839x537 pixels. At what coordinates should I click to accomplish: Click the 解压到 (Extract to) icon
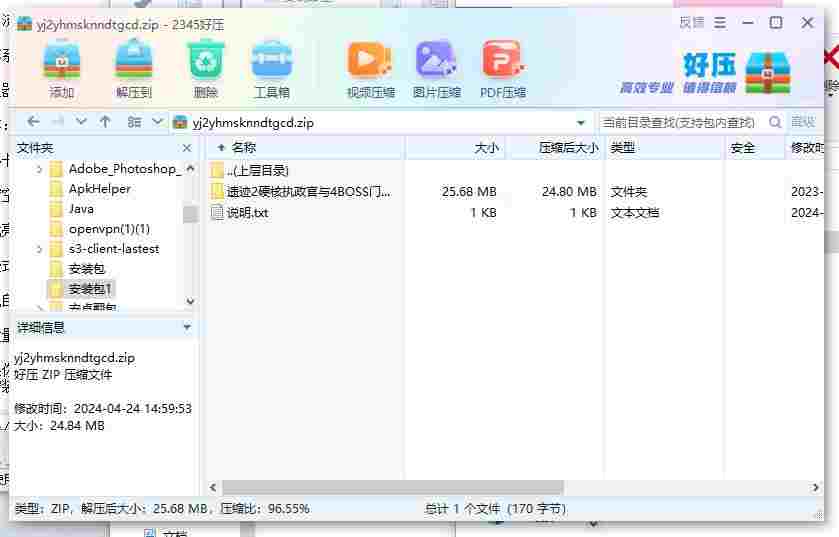pyautogui.click(x=134, y=70)
